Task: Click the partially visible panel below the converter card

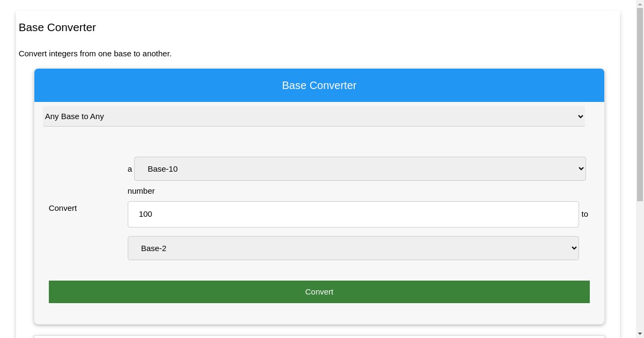Action: point(319,336)
